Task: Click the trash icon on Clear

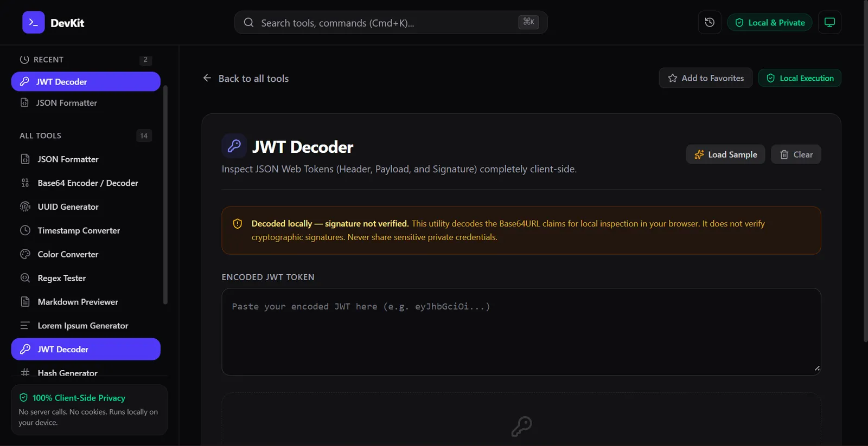Action: [x=784, y=154]
